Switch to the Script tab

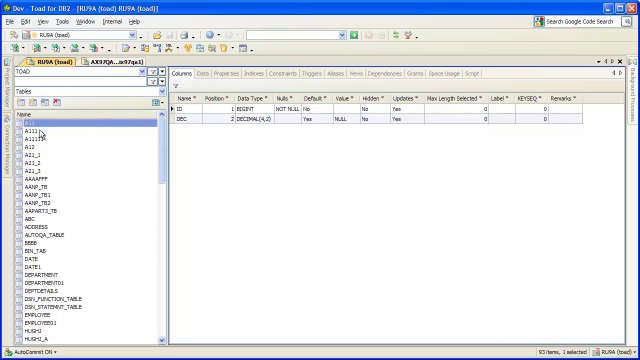tap(471, 73)
